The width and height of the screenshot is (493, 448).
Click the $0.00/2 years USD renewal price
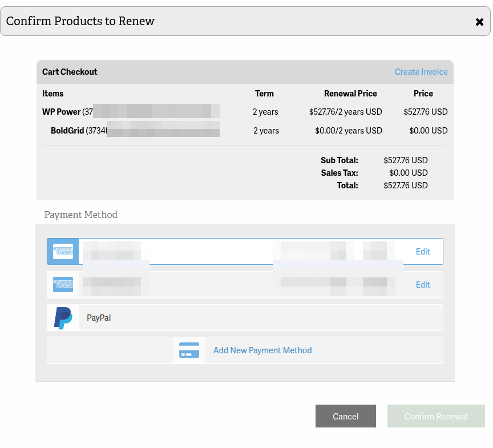(349, 131)
